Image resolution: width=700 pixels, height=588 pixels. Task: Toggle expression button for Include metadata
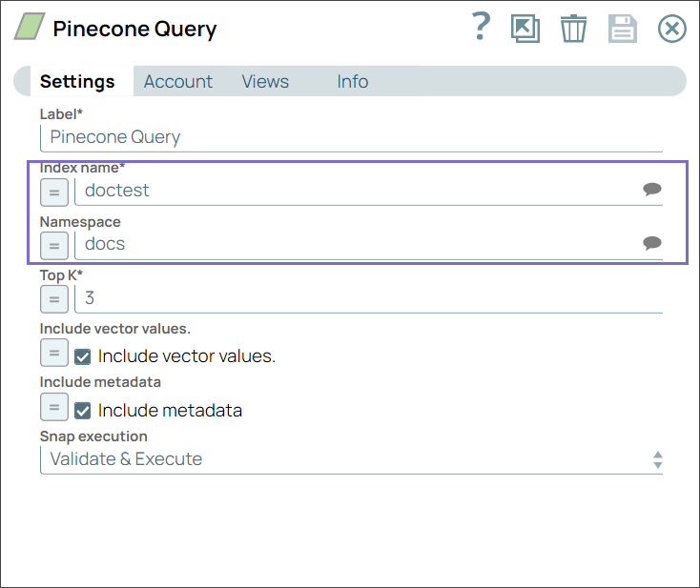54,407
